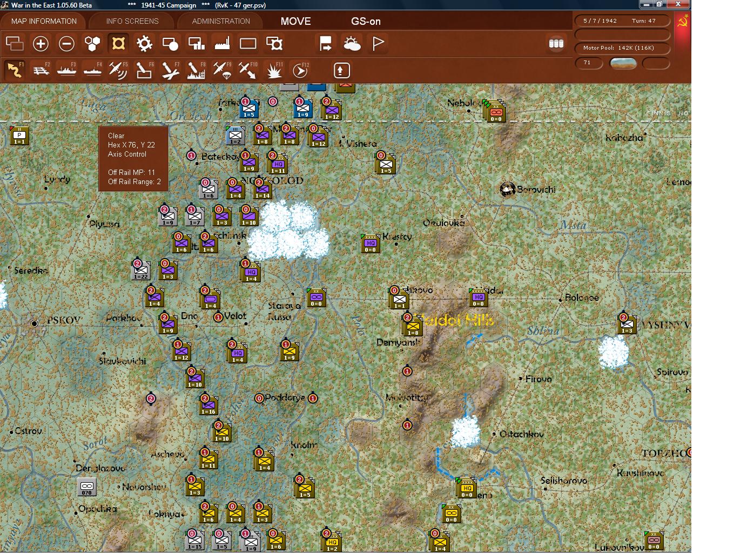Select the gray unit counter labeled 1=7
The width and height of the screenshot is (747, 560).
pos(194,216)
